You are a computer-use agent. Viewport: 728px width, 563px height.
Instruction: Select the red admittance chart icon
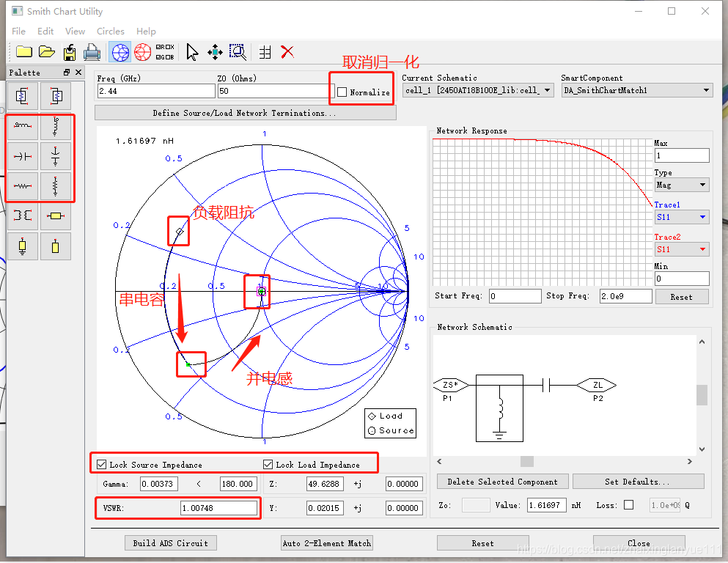143,52
